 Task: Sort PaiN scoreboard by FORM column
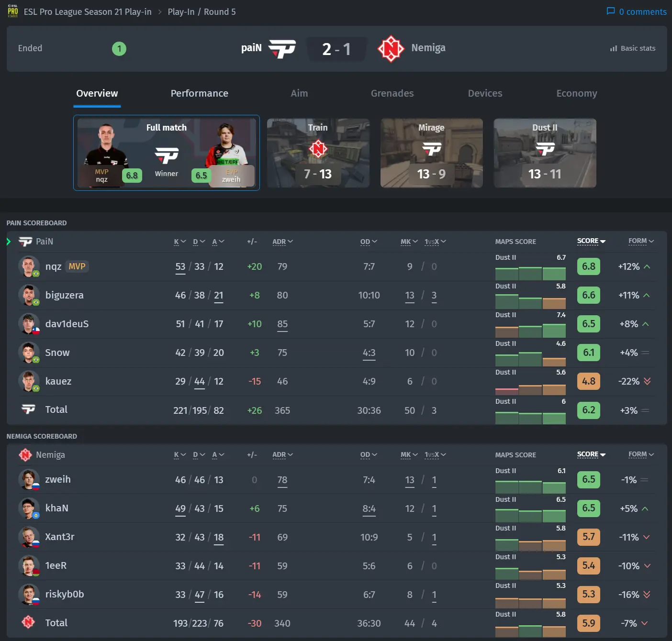(x=641, y=241)
